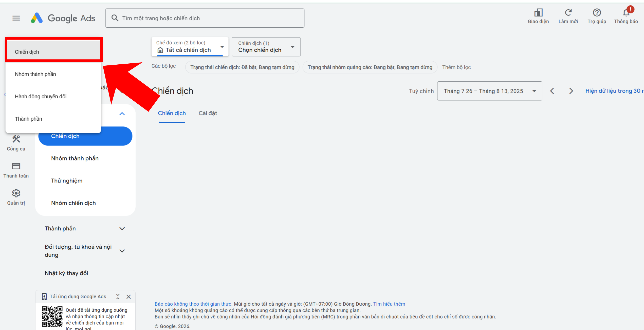Open Thanh toán billing in sidebar

coord(16,170)
